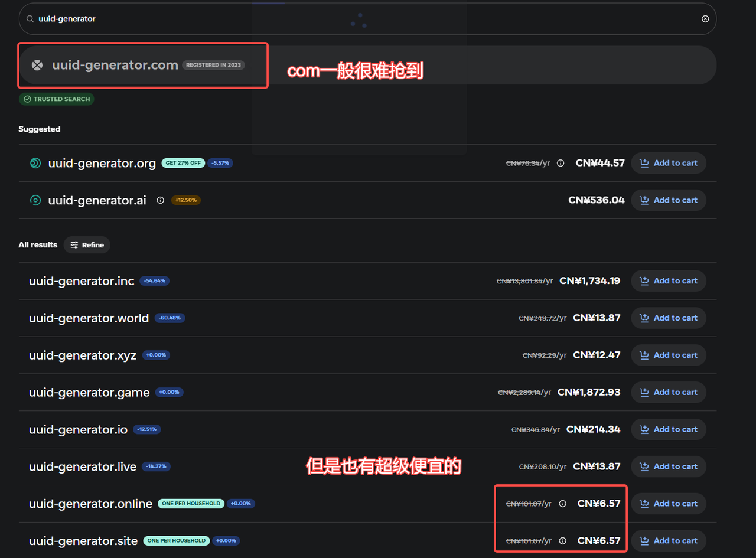Click the CN¥214.34 price
Viewport: 756px width, 558px height.
tap(594, 429)
